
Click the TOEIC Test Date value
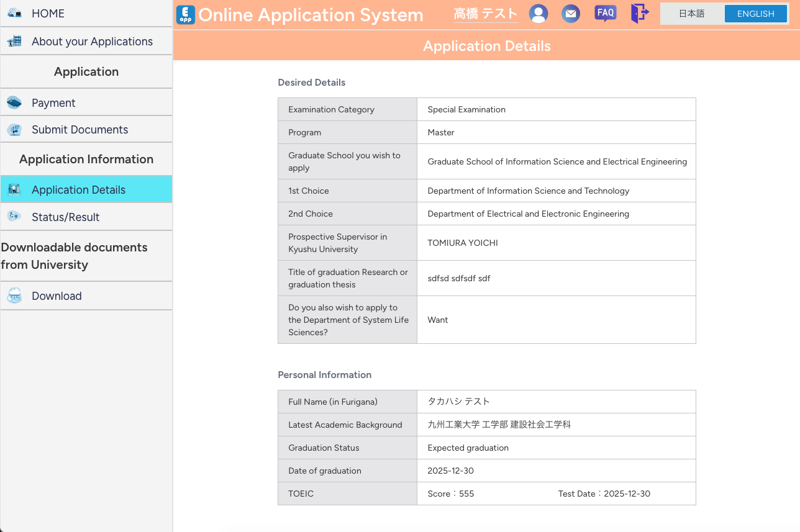pos(604,494)
